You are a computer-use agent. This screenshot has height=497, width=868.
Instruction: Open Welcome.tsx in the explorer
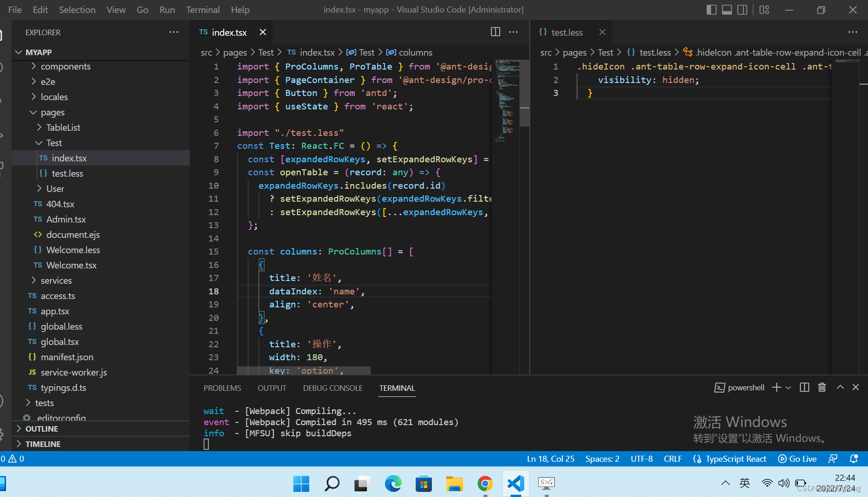coord(100,265)
